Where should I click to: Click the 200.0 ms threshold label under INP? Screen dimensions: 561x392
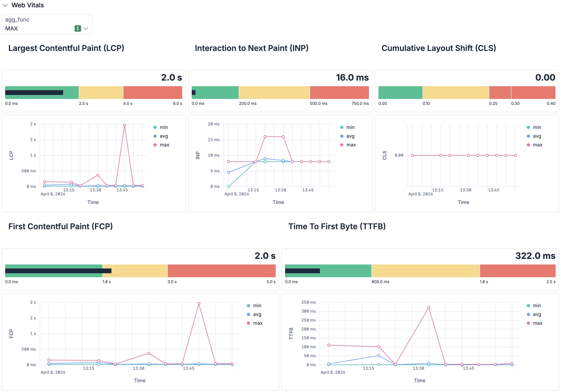(x=248, y=103)
